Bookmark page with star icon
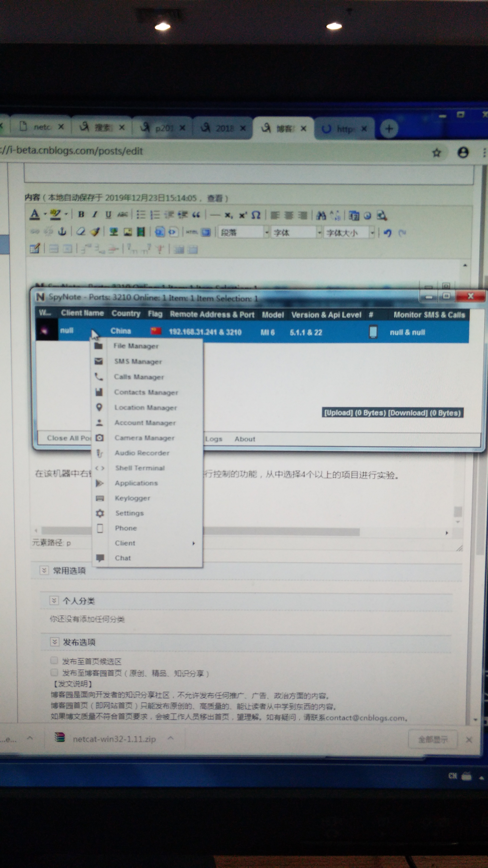Image resolution: width=488 pixels, height=868 pixels. (x=436, y=153)
